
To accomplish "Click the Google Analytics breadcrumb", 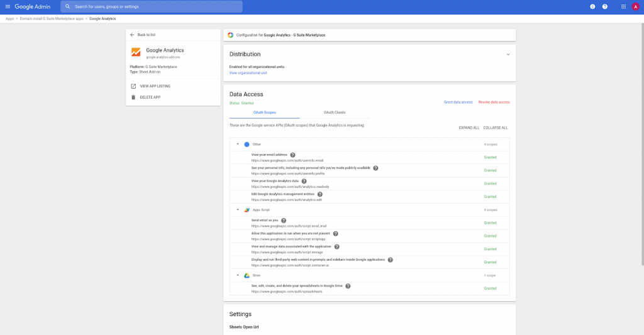I will (x=103, y=19).
